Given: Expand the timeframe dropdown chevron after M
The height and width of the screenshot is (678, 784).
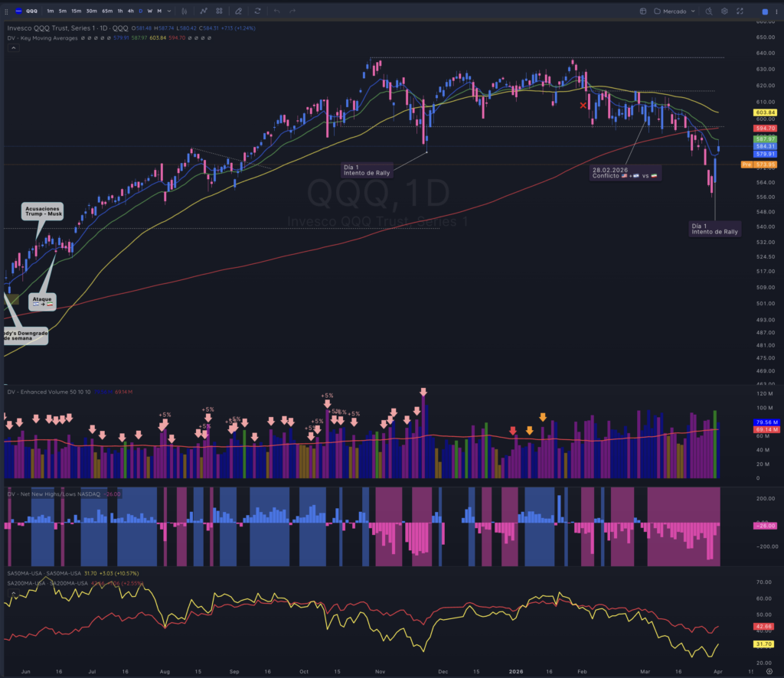Looking at the screenshot, I should (169, 11).
